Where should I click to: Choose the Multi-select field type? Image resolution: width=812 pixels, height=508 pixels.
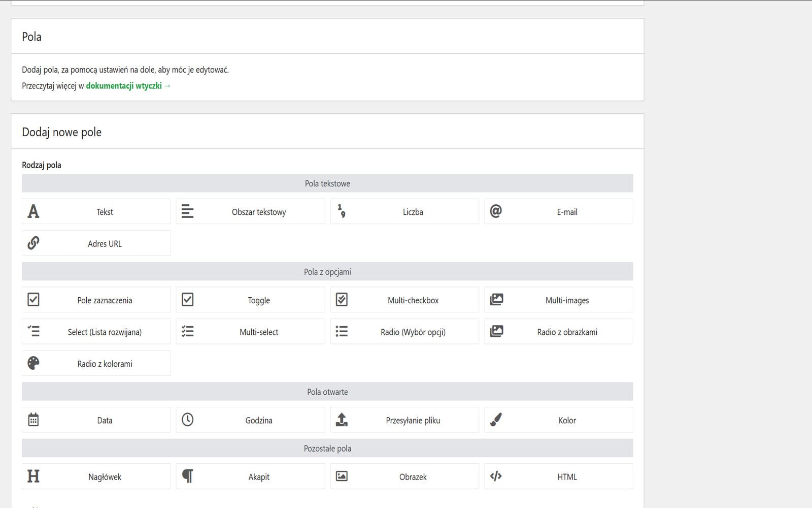pyautogui.click(x=250, y=331)
